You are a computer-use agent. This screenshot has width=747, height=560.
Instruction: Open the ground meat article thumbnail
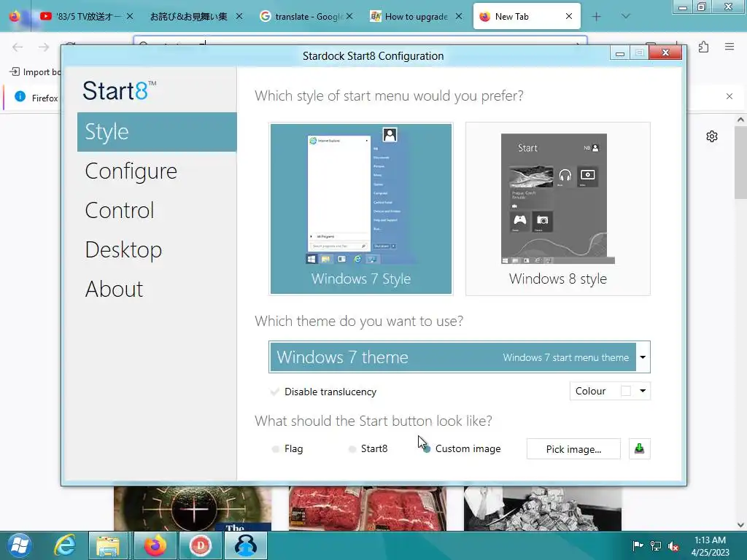click(368, 508)
